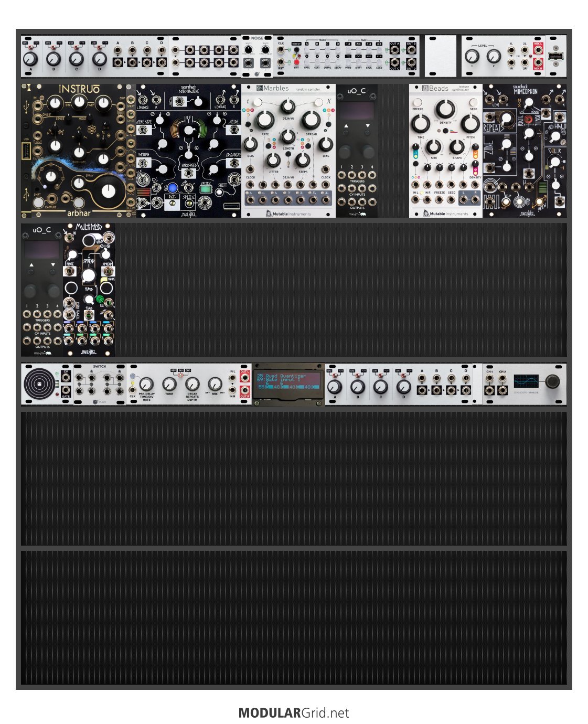Click the Marbles SPREAD knob
This screenshot has height=724, width=588.
(x=311, y=120)
